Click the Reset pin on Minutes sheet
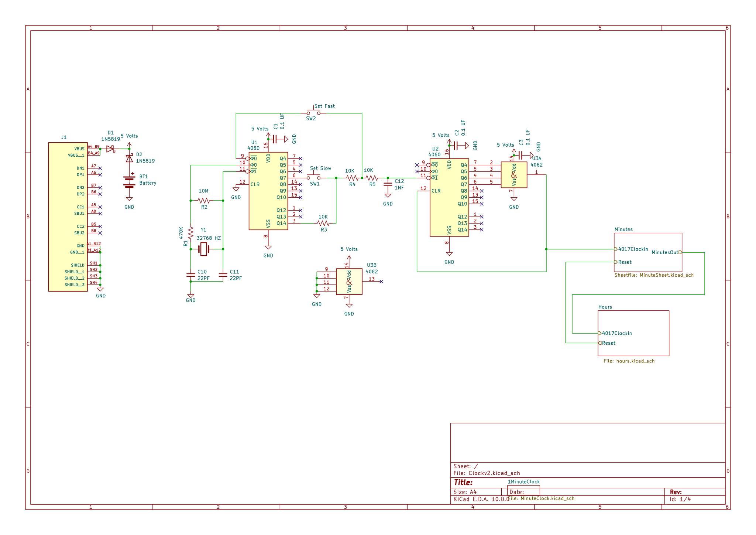Viewport: 756px width, 535px height. (x=623, y=262)
